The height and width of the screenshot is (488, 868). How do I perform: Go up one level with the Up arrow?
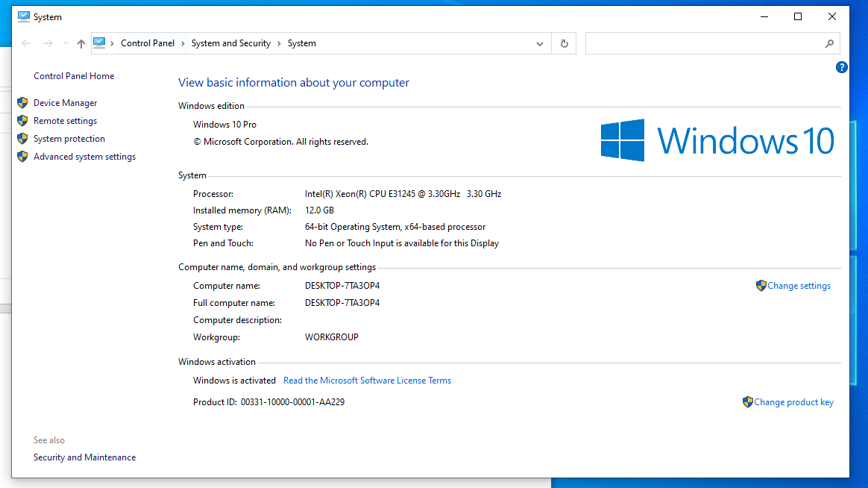[x=81, y=43]
